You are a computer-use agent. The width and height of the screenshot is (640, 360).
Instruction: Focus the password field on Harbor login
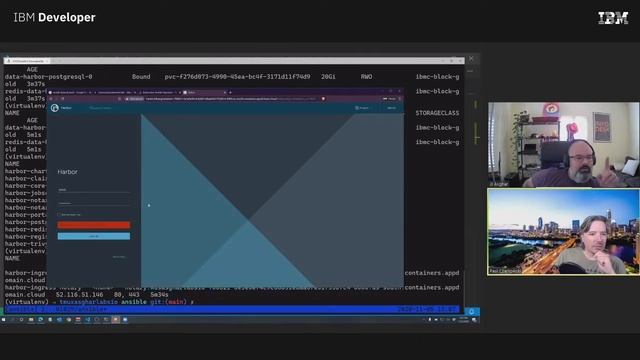pos(94,203)
